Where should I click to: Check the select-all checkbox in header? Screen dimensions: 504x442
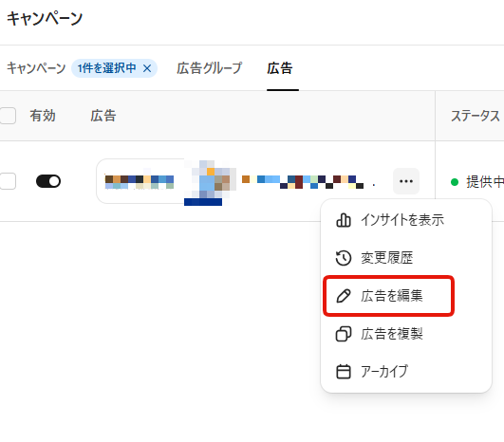tap(7, 116)
